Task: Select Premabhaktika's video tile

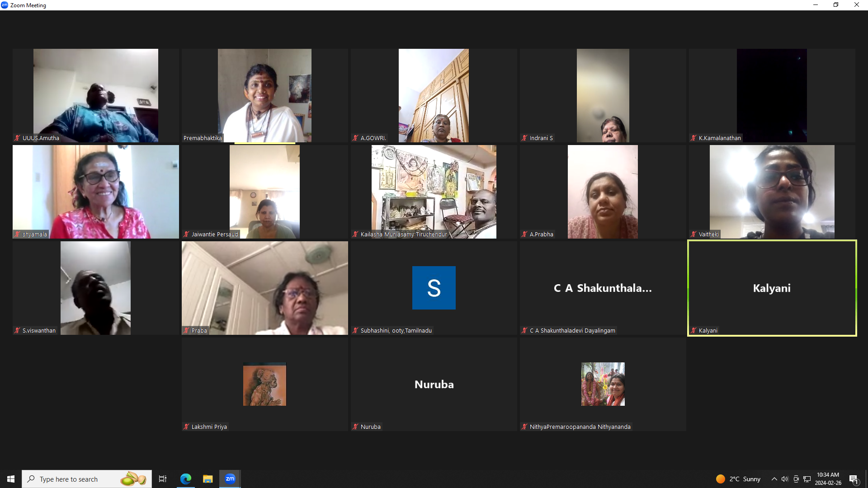Action: (x=264, y=95)
